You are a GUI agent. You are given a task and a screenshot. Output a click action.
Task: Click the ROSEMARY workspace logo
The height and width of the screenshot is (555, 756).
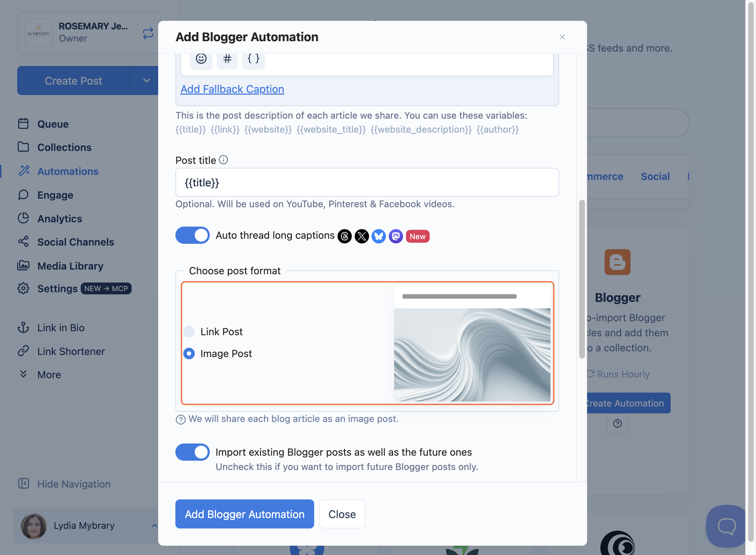[x=39, y=33]
